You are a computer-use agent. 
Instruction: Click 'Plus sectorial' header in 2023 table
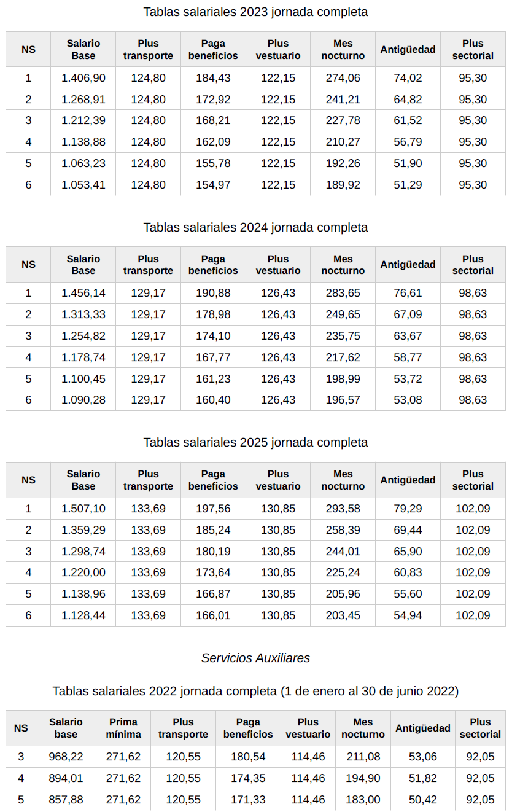pos(473,49)
